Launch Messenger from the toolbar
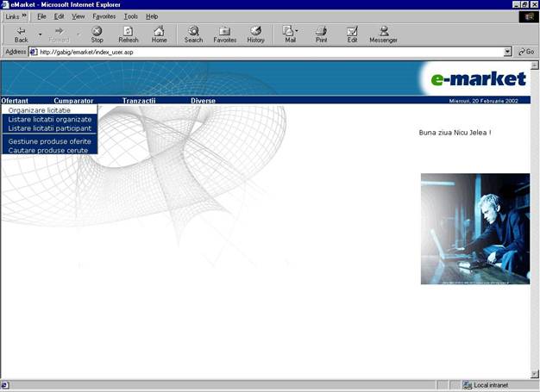Screen dimensions: 540x392 [x=383, y=31]
